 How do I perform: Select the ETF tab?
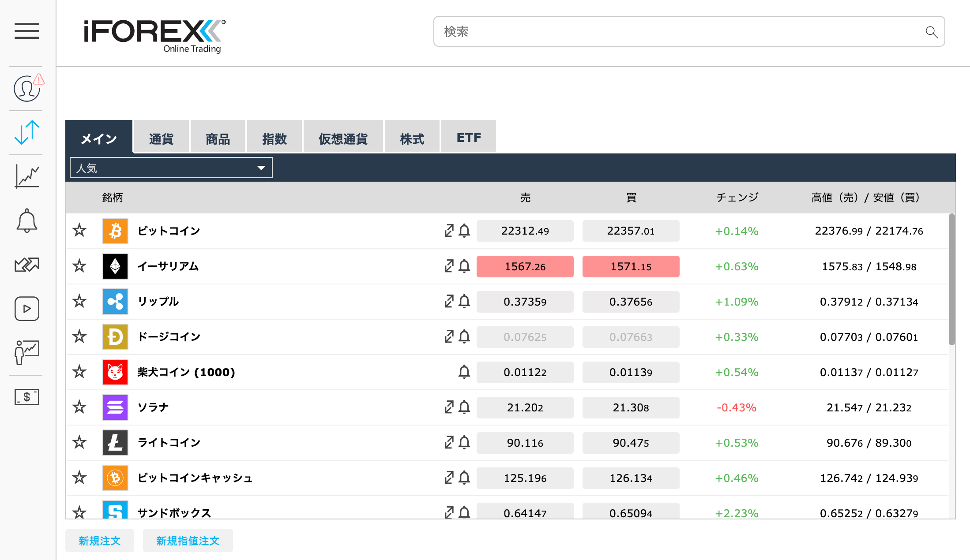[x=468, y=137]
